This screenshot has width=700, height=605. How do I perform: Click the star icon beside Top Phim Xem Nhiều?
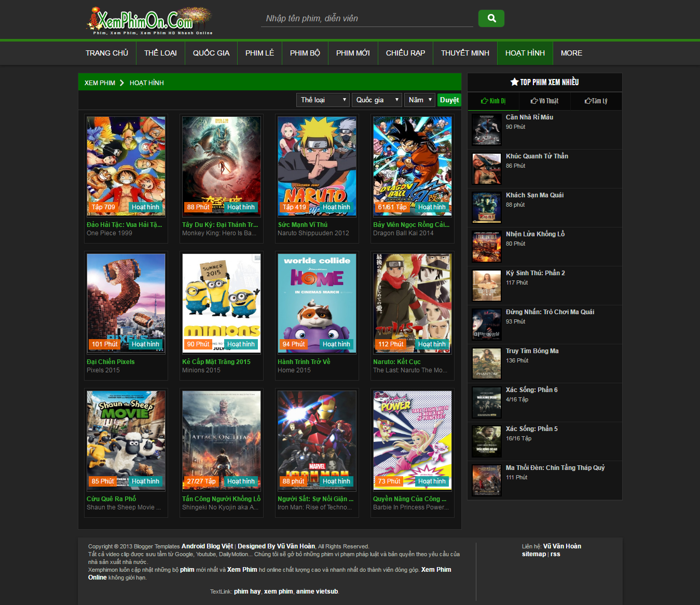click(x=514, y=82)
